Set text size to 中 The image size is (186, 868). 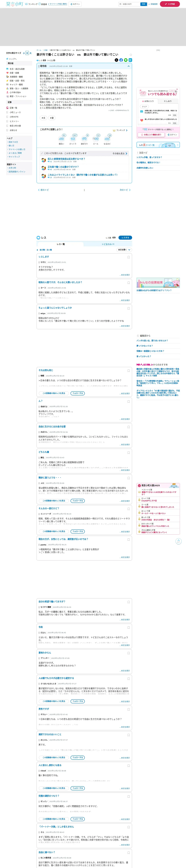27,53
